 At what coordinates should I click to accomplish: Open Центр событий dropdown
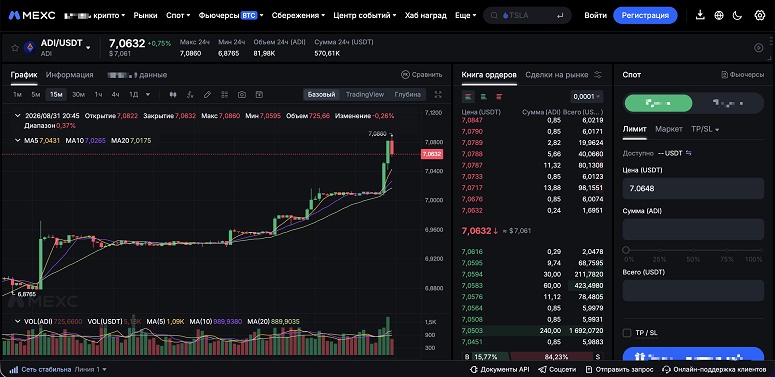click(365, 15)
